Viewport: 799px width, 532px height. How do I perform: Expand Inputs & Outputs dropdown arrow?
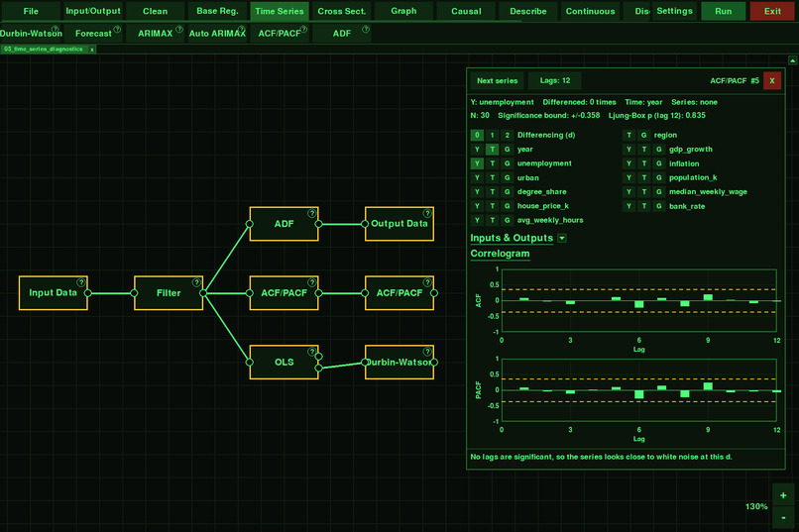click(x=561, y=238)
